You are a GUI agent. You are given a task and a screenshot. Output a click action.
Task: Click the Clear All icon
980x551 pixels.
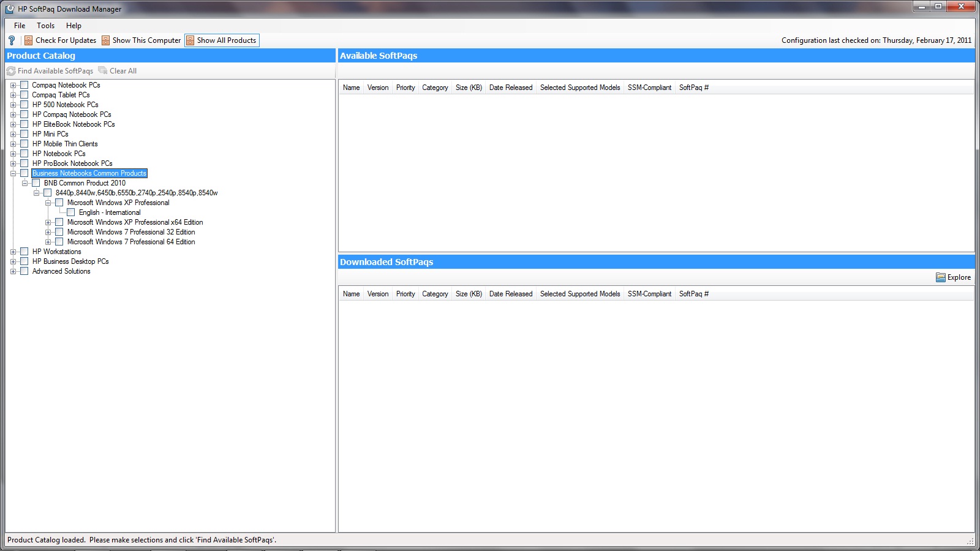[103, 71]
